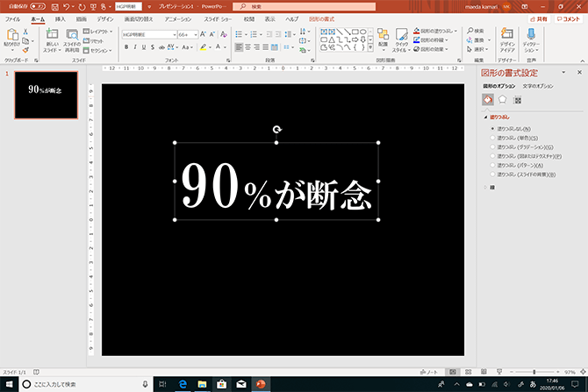Apply text shadow S button
588x392 pixels.
click(x=153, y=47)
